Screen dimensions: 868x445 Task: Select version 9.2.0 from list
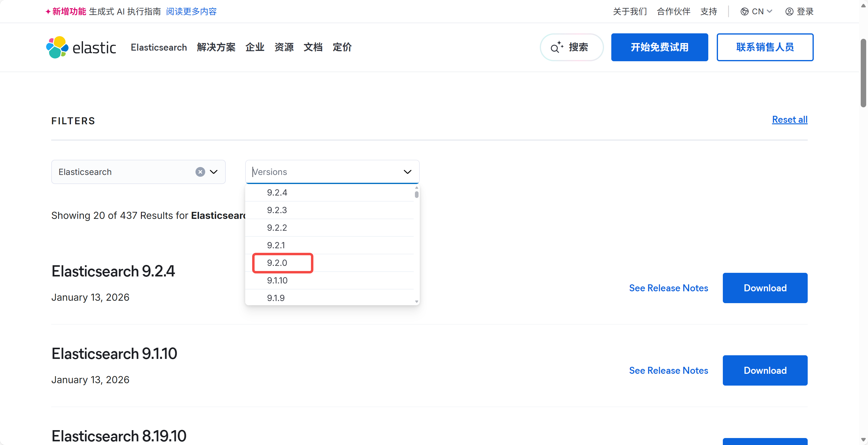(x=277, y=263)
